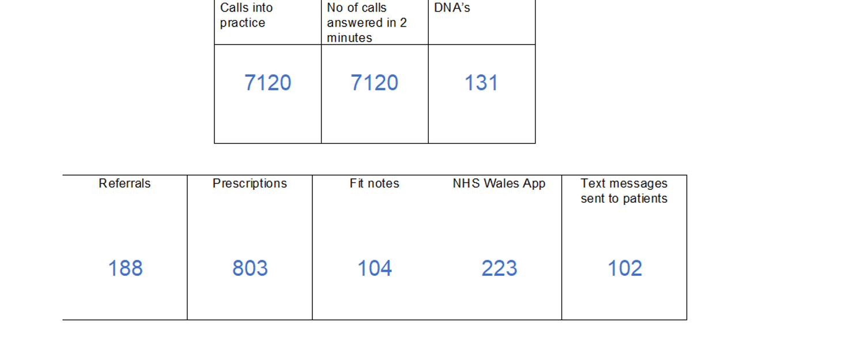
Task: Click the border between Prescriptions and Fit notes
Action: pos(312,247)
